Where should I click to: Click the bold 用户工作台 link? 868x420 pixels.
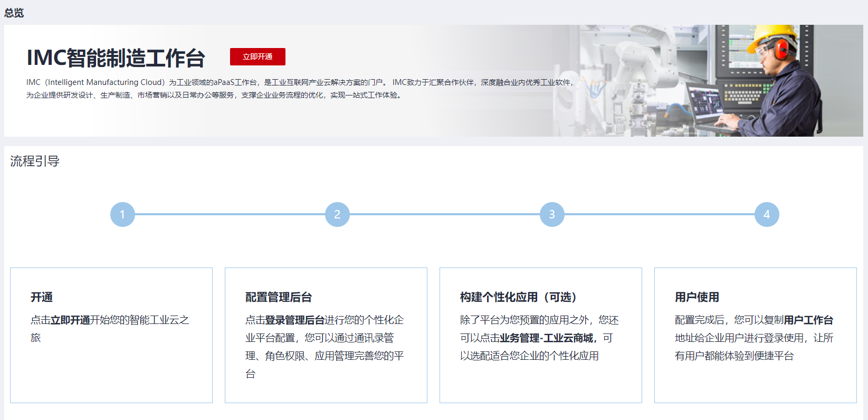(x=808, y=320)
